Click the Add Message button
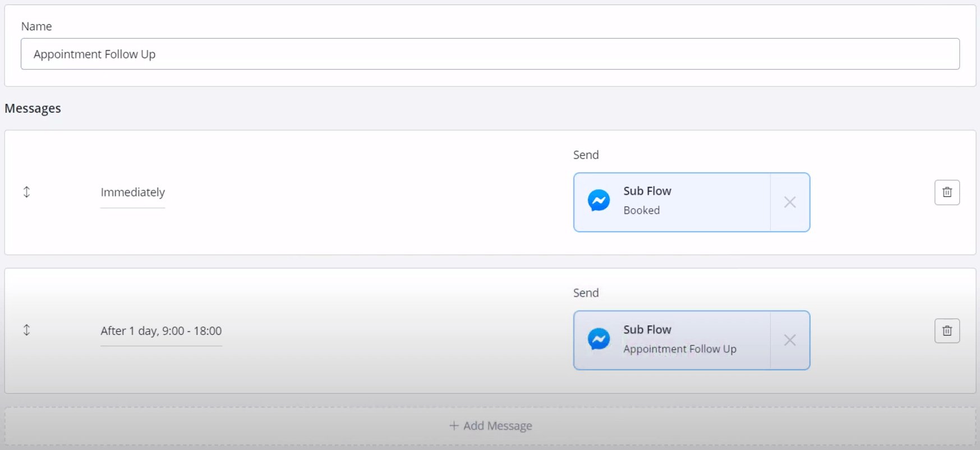Image resolution: width=980 pixels, height=450 pixels. click(x=490, y=426)
